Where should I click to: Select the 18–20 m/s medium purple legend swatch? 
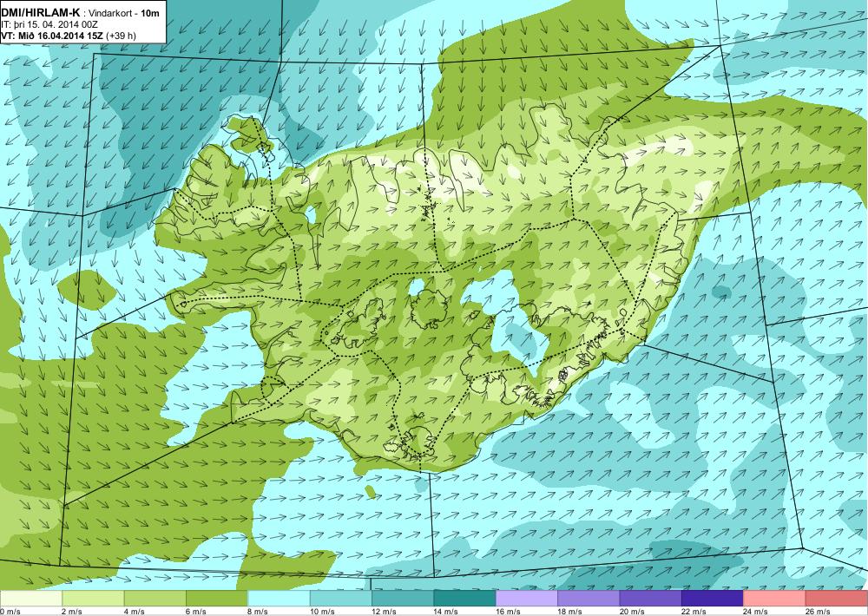(x=589, y=599)
